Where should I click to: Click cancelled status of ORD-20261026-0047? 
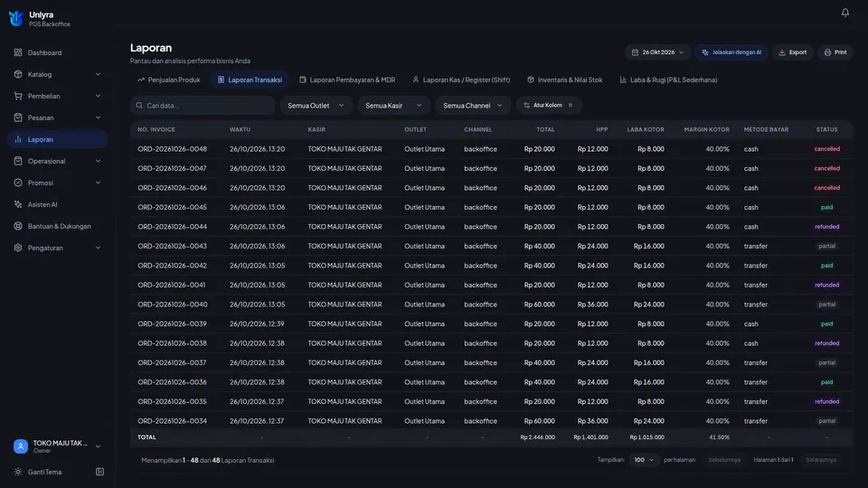coord(826,168)
